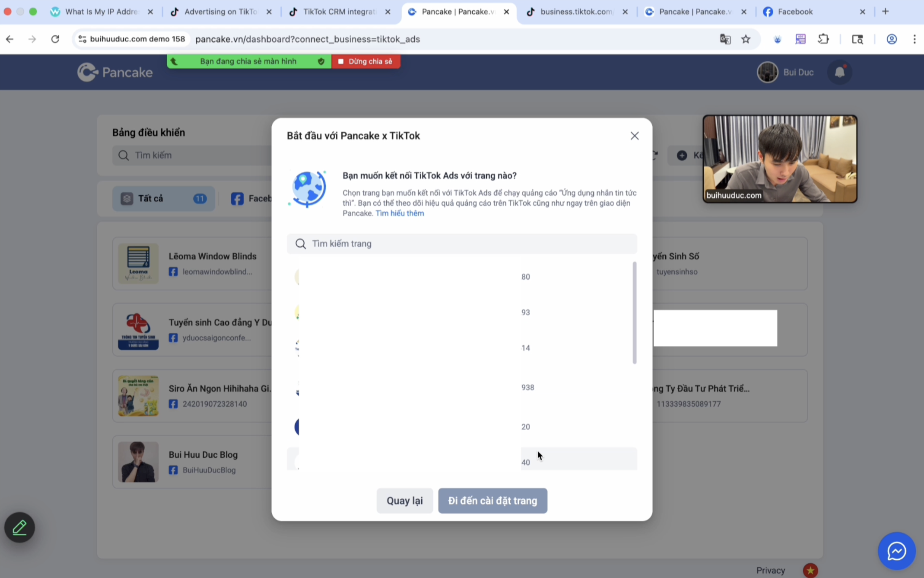Click the Quay lại button

405,500
